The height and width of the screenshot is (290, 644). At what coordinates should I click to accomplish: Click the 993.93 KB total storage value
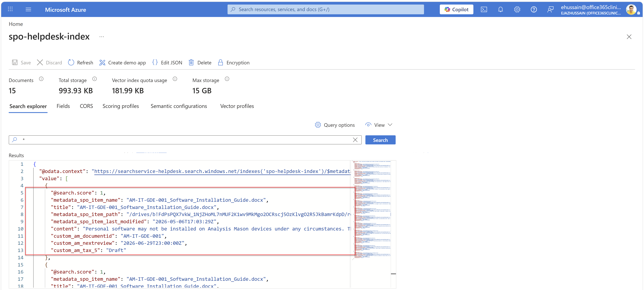76,91
